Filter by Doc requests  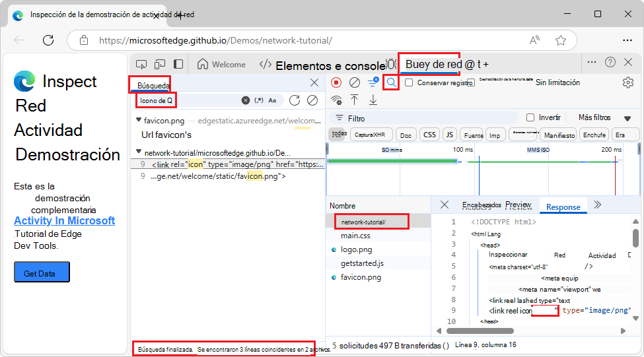406,135
